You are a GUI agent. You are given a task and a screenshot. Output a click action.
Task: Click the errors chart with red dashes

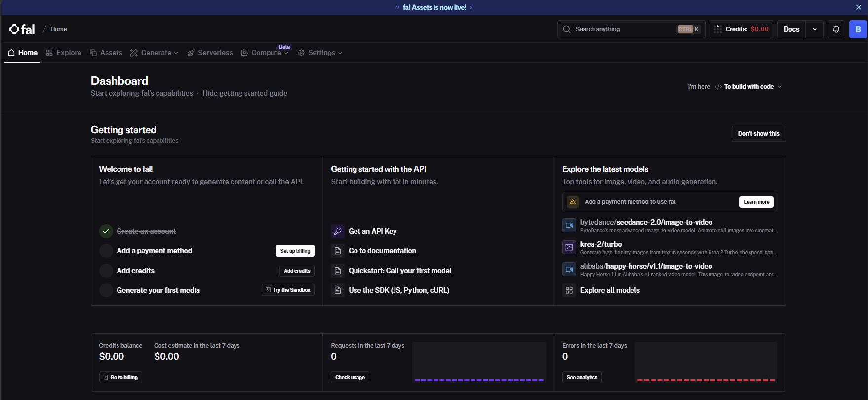coord(706,362)
